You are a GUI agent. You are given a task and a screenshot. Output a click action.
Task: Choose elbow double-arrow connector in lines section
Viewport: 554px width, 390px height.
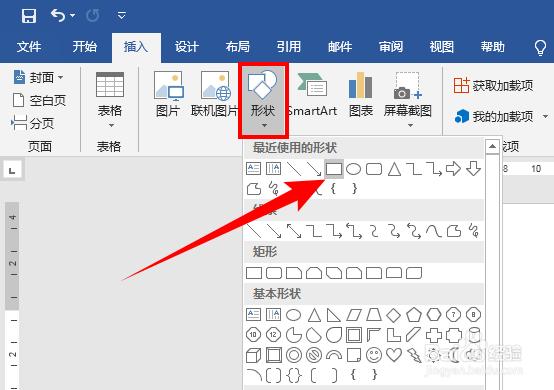pyautogui.click(x=354, y=231)
